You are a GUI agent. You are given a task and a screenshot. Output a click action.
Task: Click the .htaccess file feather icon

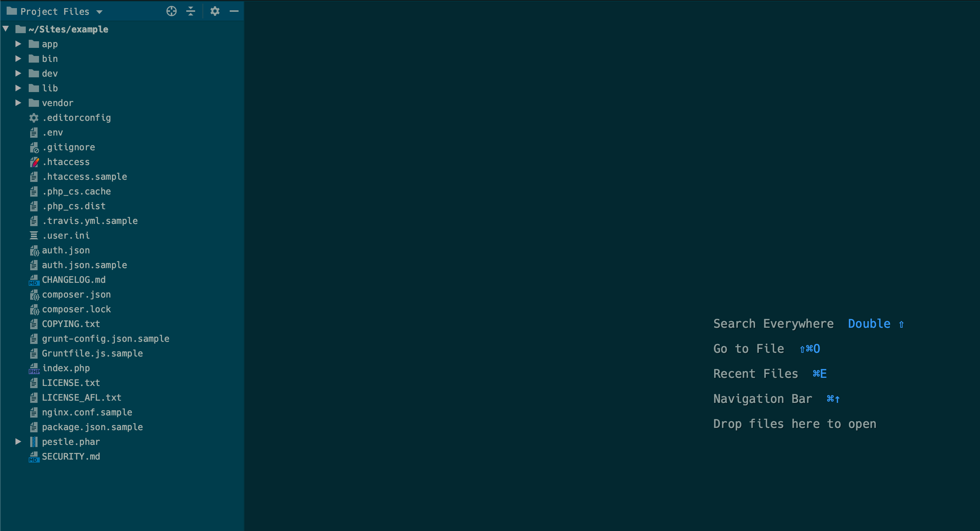34,162
